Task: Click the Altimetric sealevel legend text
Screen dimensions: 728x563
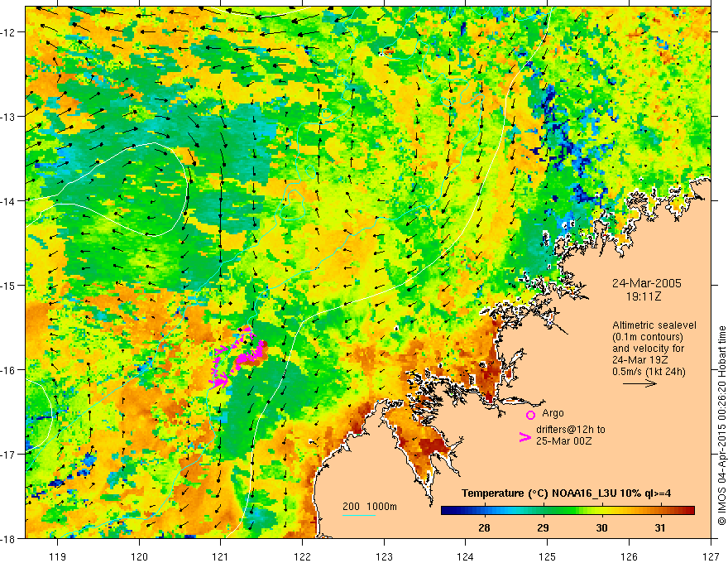Action: 654,325
